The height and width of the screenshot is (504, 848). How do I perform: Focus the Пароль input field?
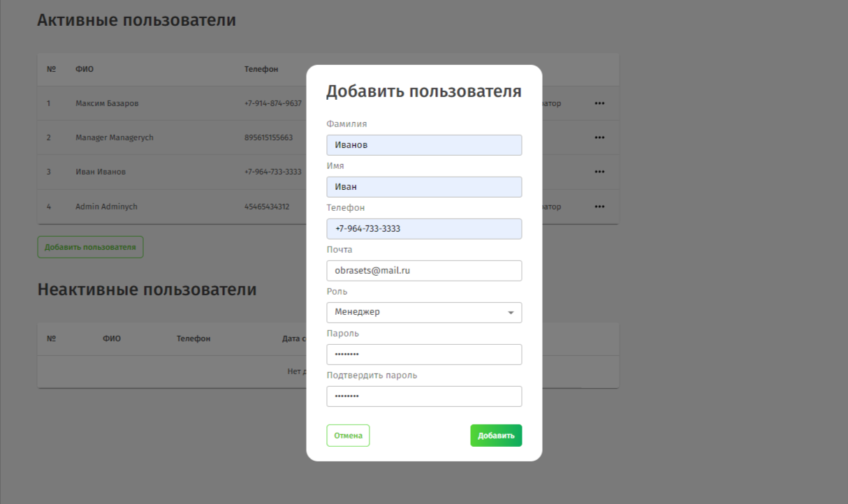(x=424, y=355)
